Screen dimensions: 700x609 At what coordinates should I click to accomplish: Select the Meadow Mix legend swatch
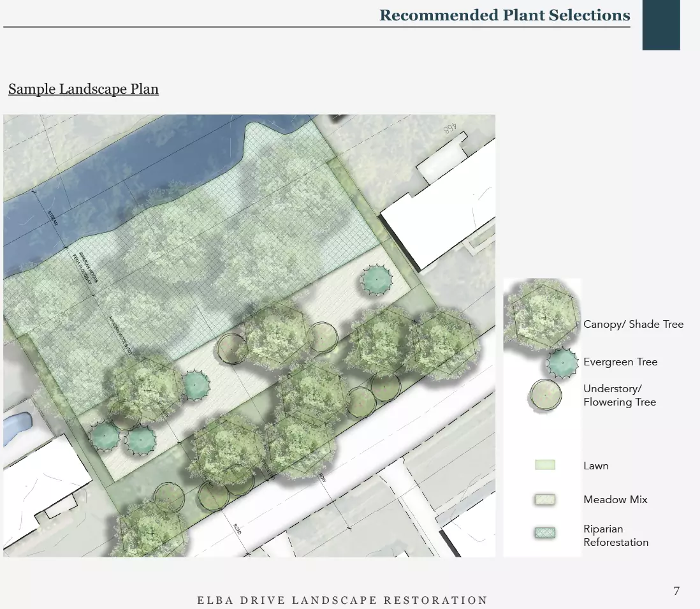pos(545,499)
